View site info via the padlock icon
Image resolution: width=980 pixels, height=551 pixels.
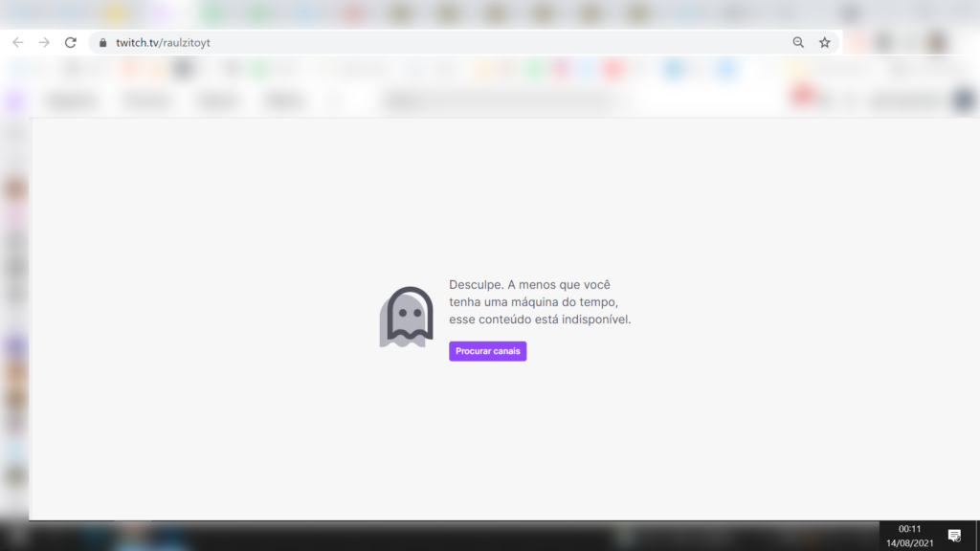[x=103, y=43]
